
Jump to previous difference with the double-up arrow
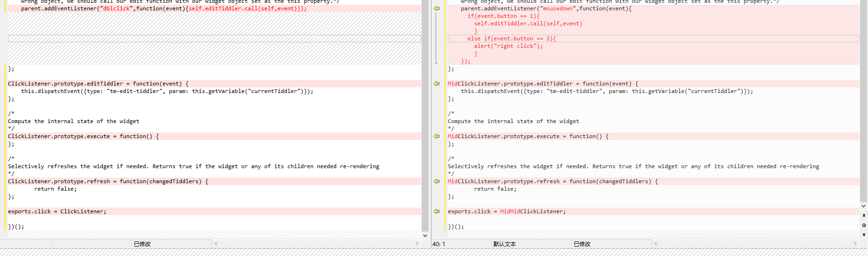[x=864, y=215]
